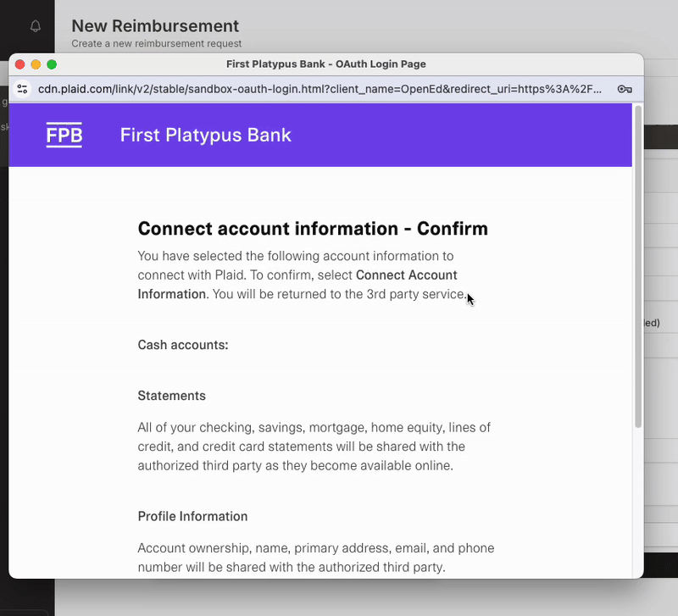Click 'Connect account information - Confirm' heading
Viewport: 678px width, 616px height.
[313, 229]
